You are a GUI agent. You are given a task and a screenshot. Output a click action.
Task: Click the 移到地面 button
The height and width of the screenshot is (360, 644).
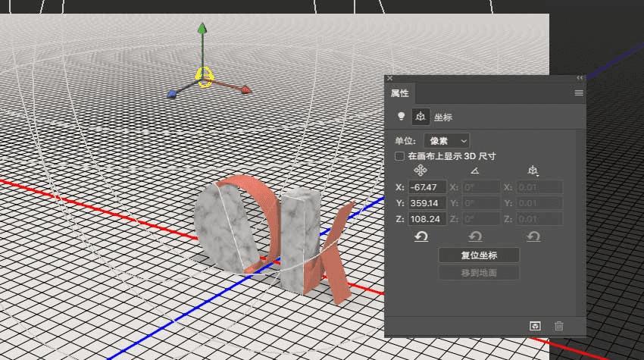[479, 273]
